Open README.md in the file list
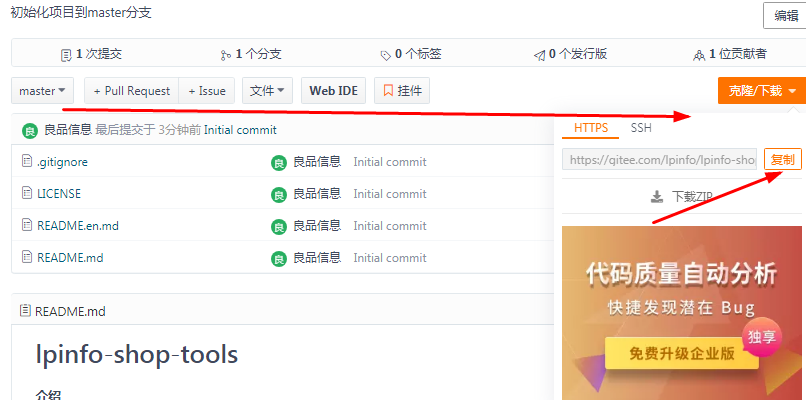 [x=70, y=258]
